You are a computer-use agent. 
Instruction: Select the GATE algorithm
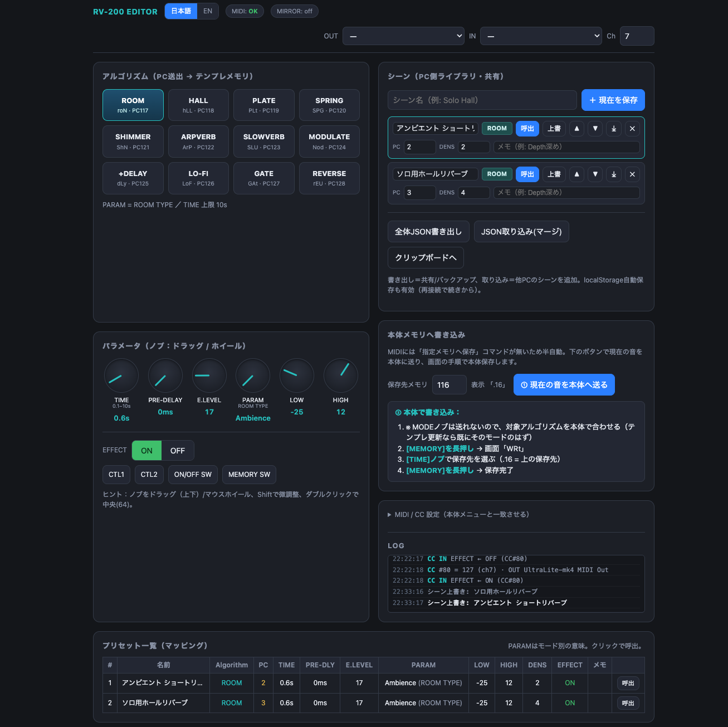click(264, 178)
